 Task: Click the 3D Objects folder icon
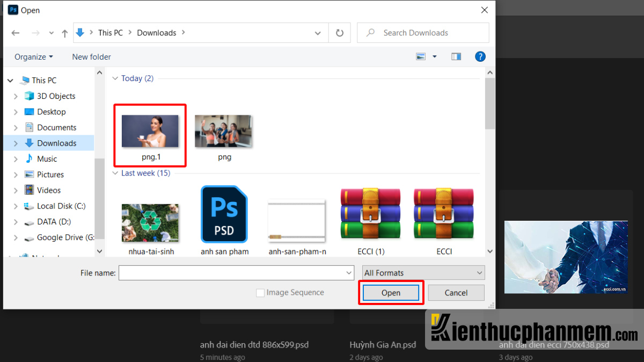[x=30, y=96]
